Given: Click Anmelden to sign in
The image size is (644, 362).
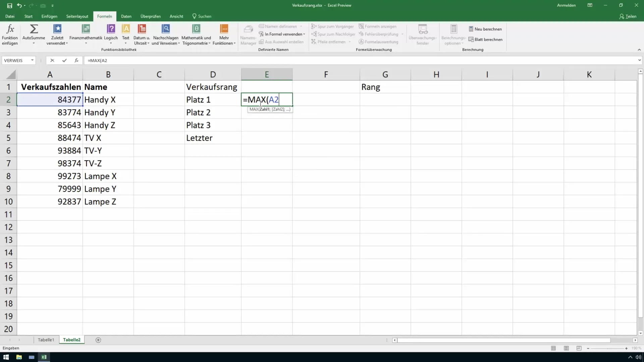Looking at the screenshot, I should (x=566, y=5).
